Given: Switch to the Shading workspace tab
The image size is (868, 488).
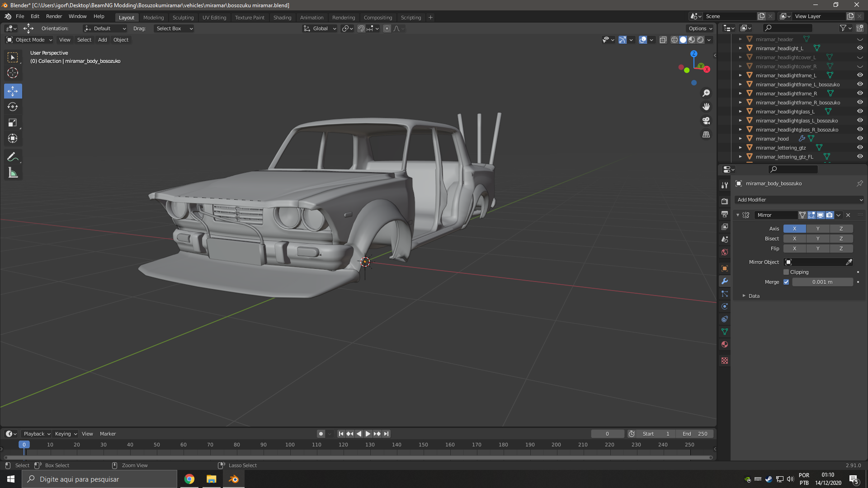Looking at the screenshot, I should 282,18.
